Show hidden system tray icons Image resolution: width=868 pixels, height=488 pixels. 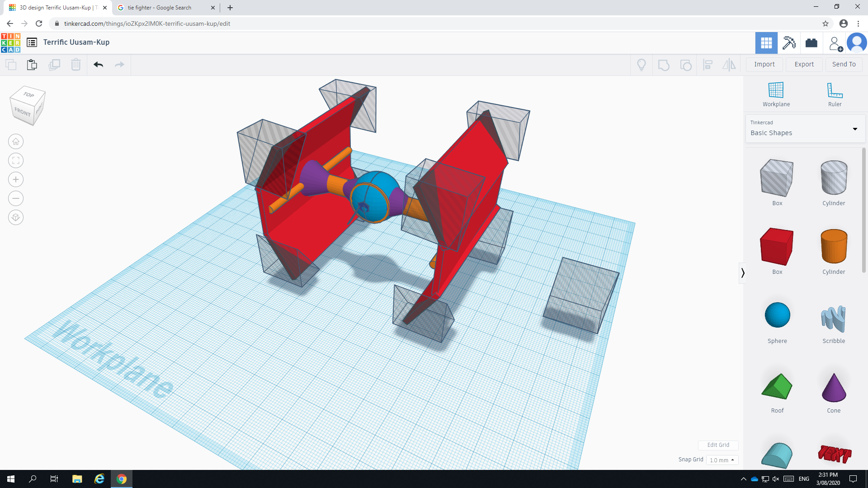pyautogui.click(x=743, y=479)
